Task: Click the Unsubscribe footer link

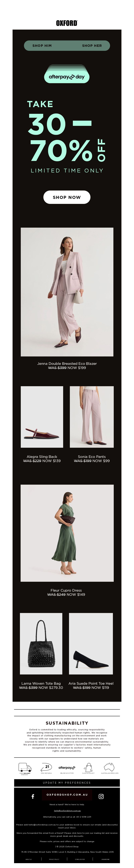Action: pyautogui.click(x=105, y=859)
